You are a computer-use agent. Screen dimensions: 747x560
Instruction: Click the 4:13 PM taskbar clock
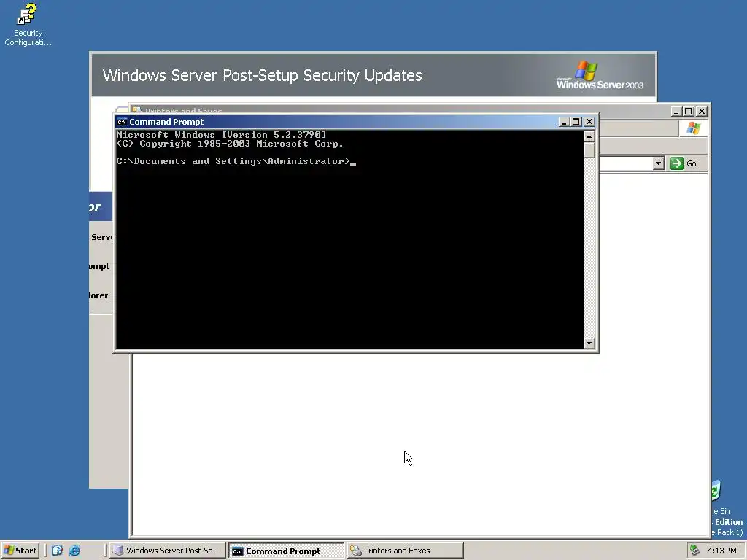tap(721, 551)
